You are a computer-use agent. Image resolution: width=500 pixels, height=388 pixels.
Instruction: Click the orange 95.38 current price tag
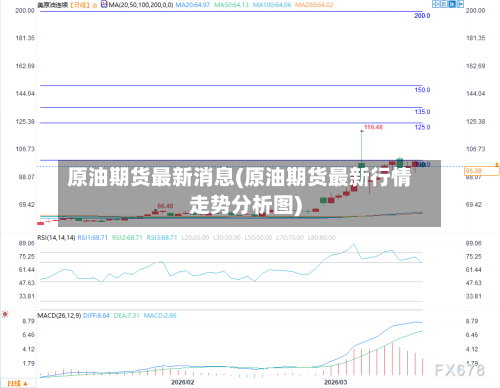pos(481,171)
